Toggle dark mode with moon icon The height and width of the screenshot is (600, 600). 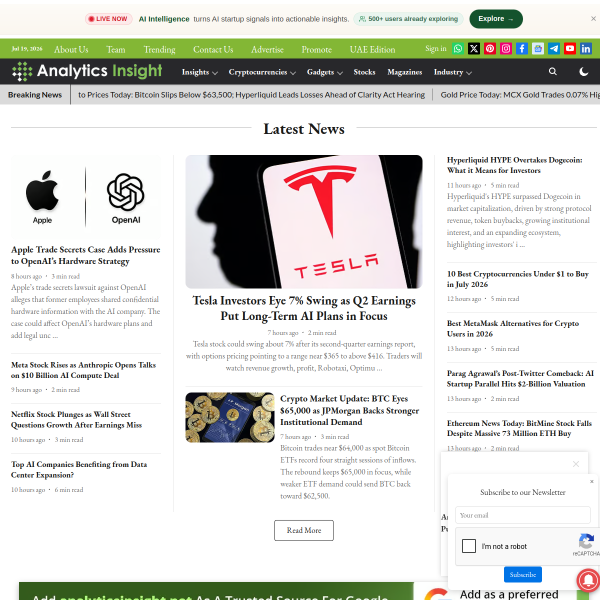point(584,72)
